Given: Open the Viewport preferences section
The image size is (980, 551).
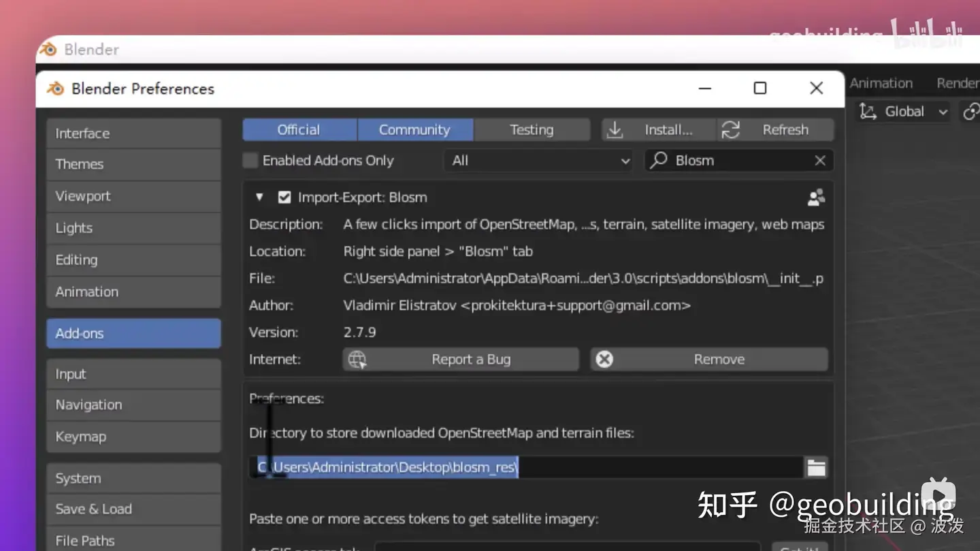Looking at the screenshot, I should 133,196.
